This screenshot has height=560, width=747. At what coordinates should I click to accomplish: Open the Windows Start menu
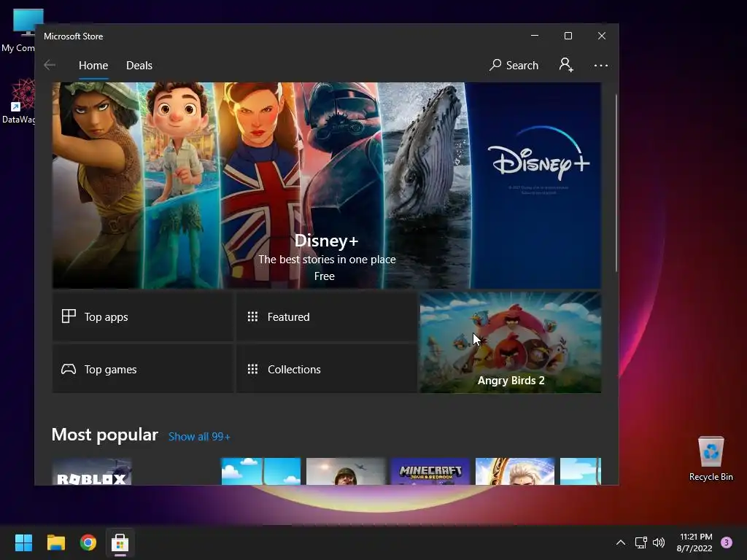point(23,542)
